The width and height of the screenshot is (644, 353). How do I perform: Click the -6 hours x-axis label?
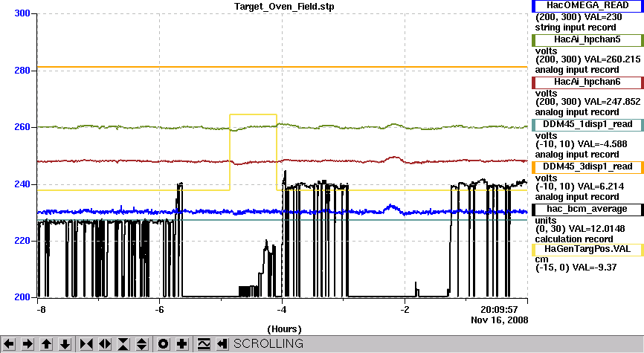[159, 309]
